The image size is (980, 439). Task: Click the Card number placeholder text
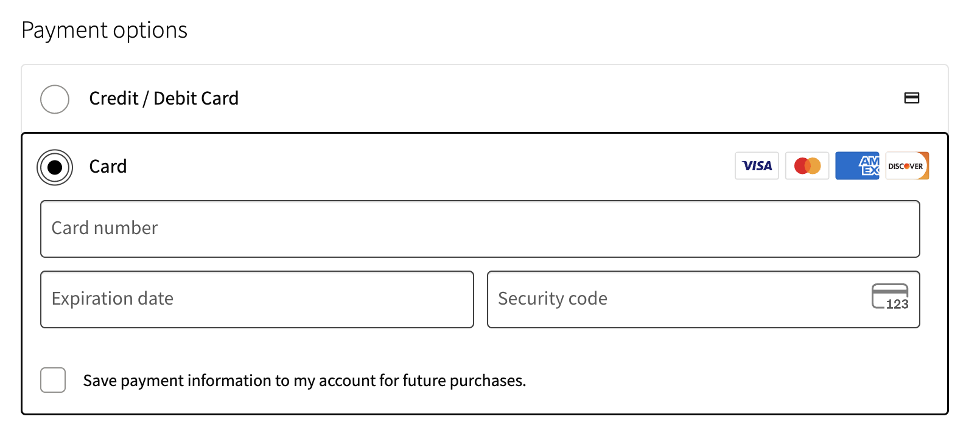[x=105, y=228]
